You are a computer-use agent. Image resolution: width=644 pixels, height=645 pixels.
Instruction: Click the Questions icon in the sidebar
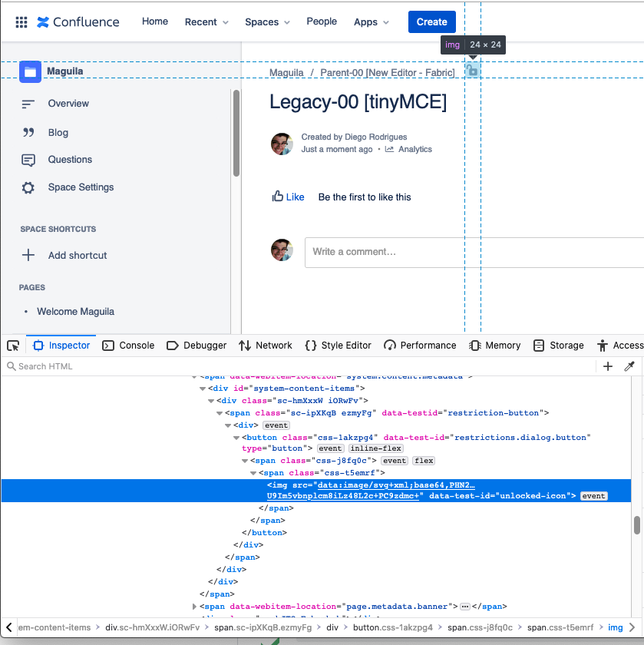pos(28,160)
